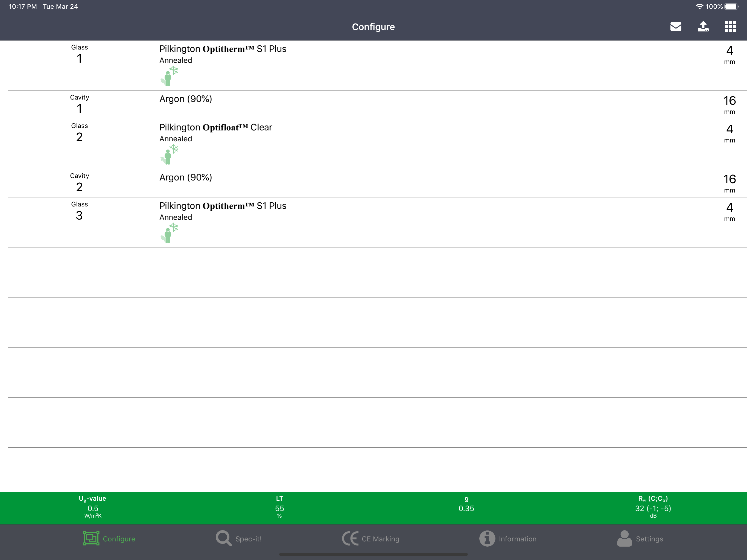Open the grid menu icon
This screenshot has height=560, width=747.
point(730,26)
